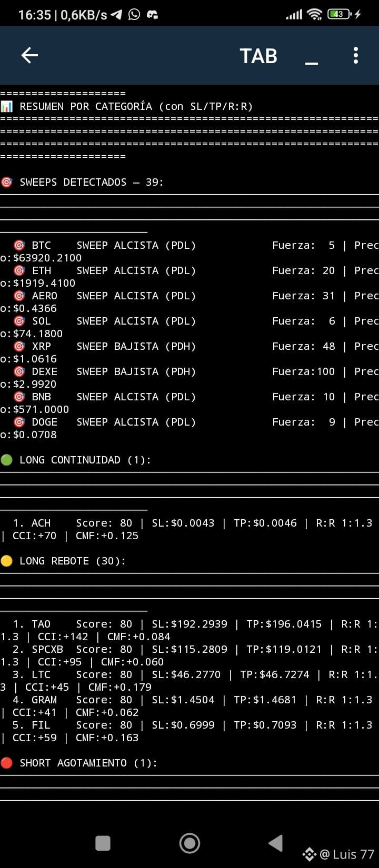Tap red circle beside SHORT AGOTAMIENTO
This screenshot has height=868, width=379.
point(6,763)
